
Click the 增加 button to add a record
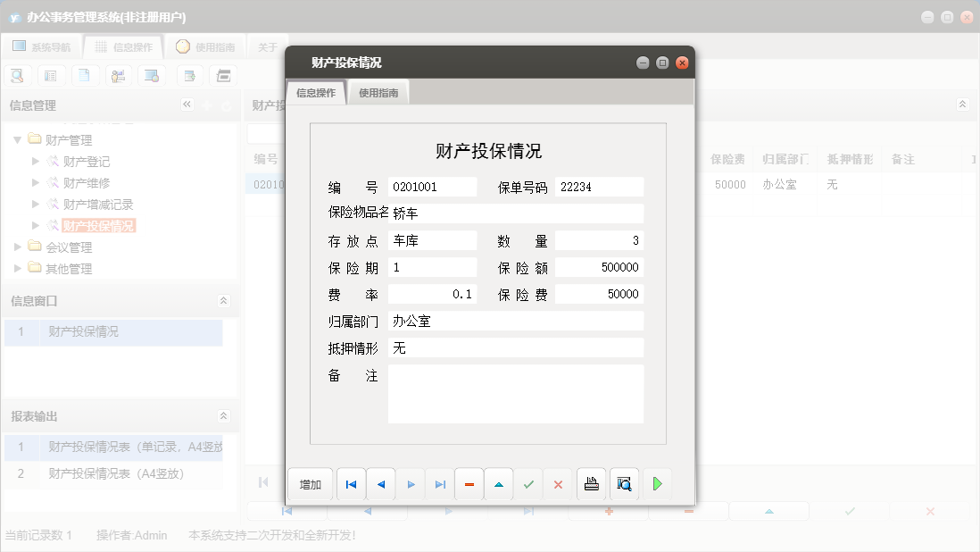pos(310,483)
